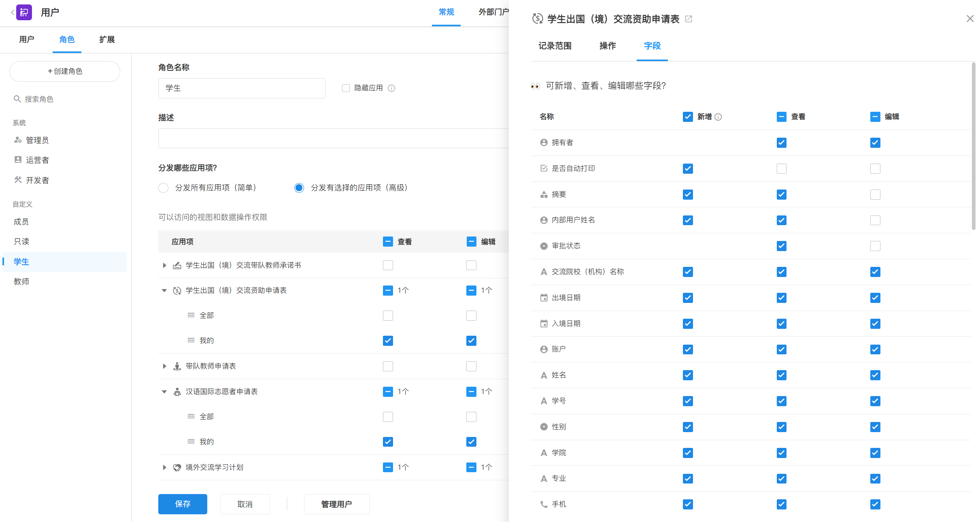Click the 搜索角色 search field
Image resolution: width=980 pixels, height=522 pixels.
coord(65,99)
